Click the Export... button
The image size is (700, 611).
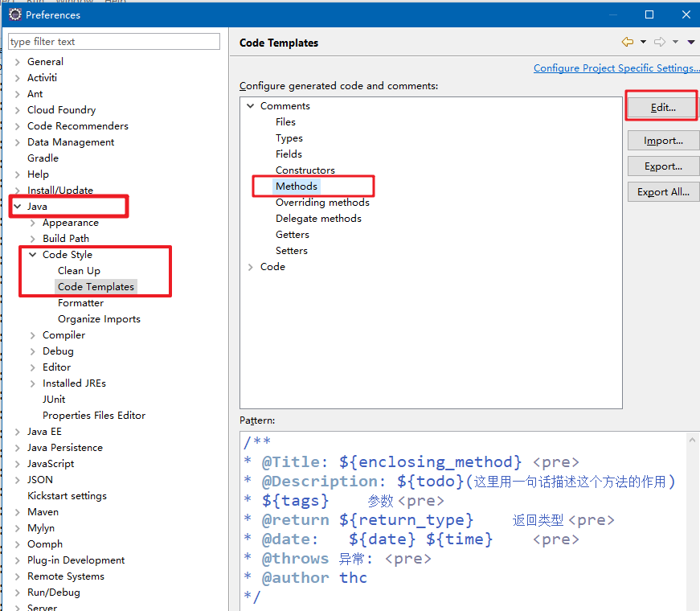(663, 166)
